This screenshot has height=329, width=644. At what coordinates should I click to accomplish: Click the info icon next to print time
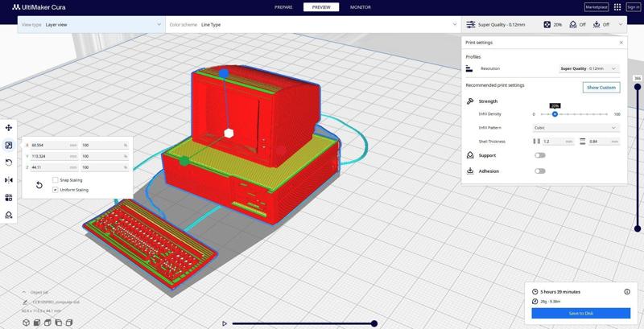[627, 292]
